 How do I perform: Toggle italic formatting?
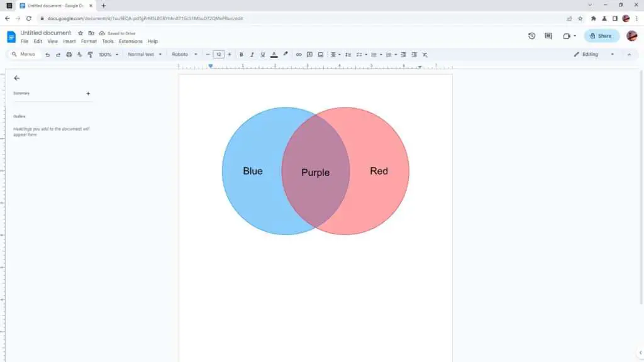tap(252, 55)
